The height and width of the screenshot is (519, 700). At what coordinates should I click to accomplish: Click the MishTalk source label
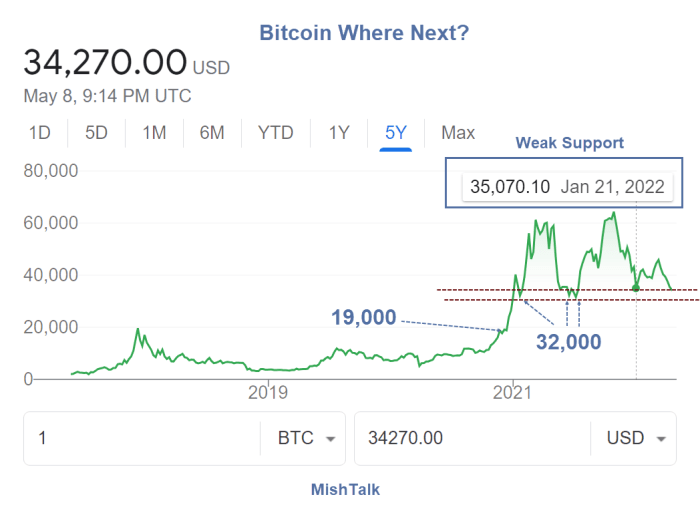coord(345,490)
